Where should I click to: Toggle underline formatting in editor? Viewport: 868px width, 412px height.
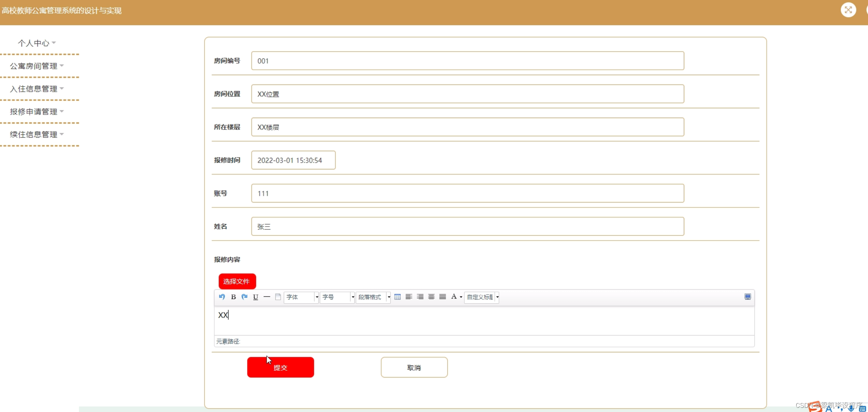[256, 297]
